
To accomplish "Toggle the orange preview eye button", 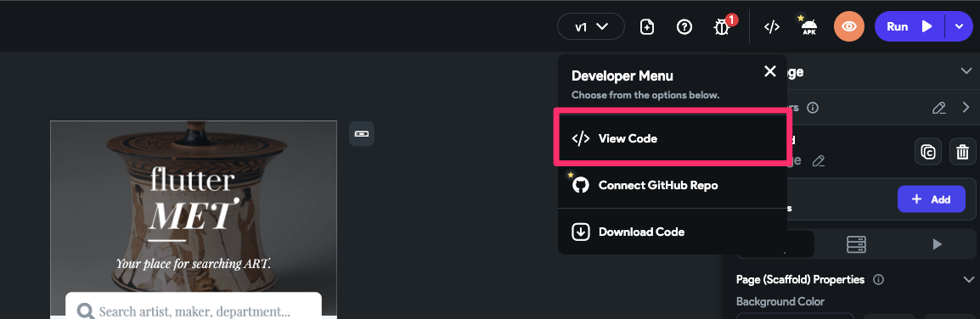I will (848, 27).
